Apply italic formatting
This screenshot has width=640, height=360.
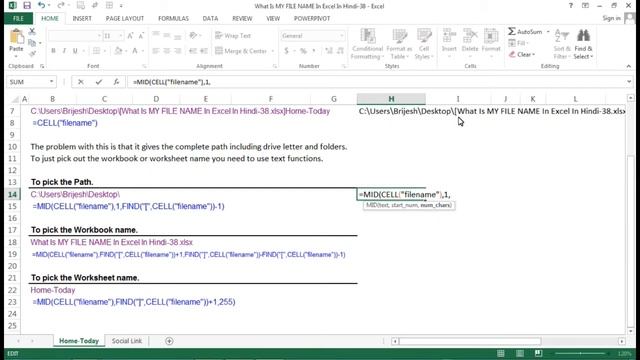64,51
